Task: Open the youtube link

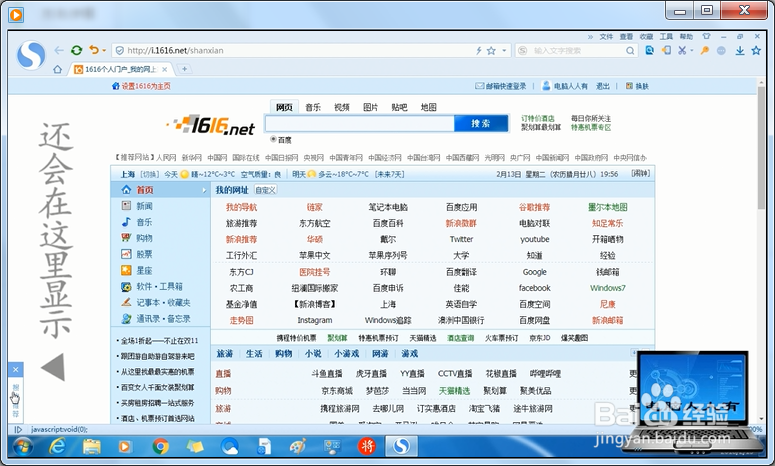Action: coord(534,239)
